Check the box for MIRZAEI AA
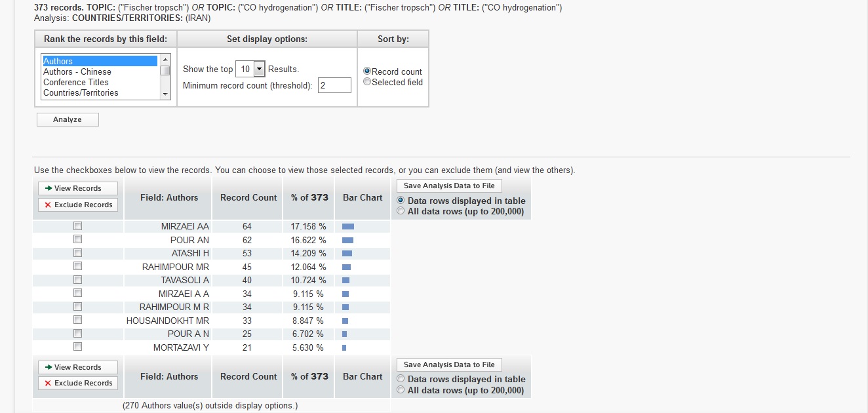Viewport: 868px width, 413px height. pyautogui.click(x=77, y=226)
